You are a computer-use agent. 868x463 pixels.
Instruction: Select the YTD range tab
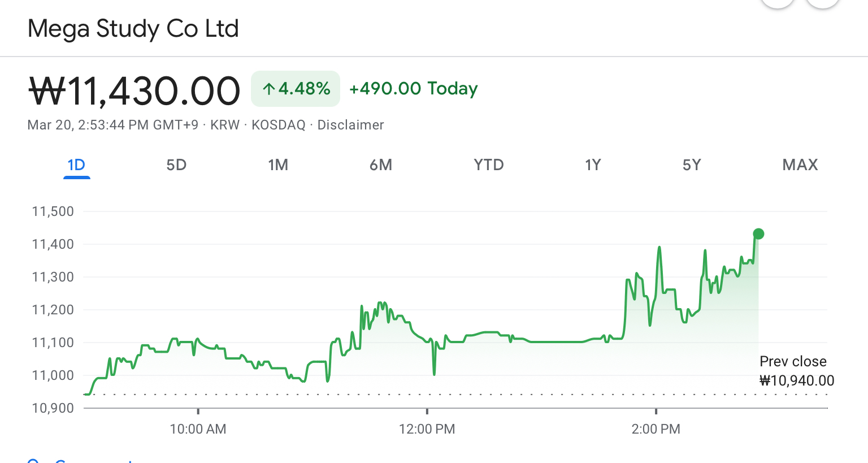[x=489, y=165]
